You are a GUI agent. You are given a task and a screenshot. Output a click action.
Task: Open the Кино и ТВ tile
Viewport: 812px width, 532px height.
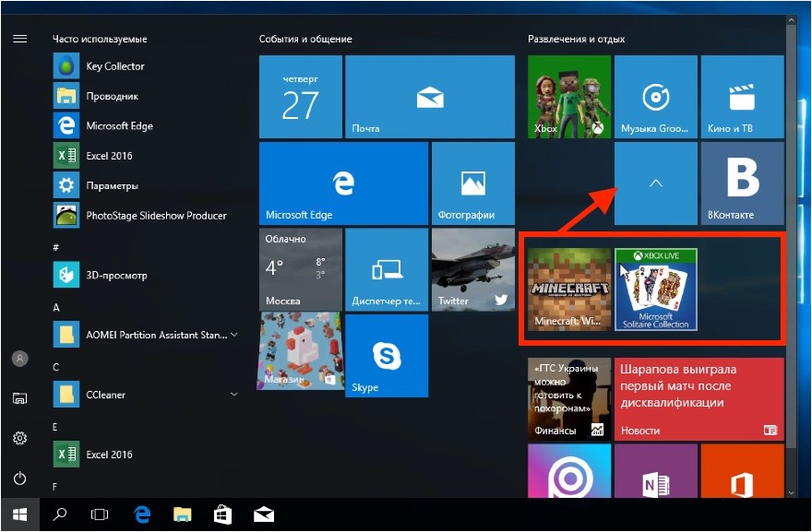(742, 97)
